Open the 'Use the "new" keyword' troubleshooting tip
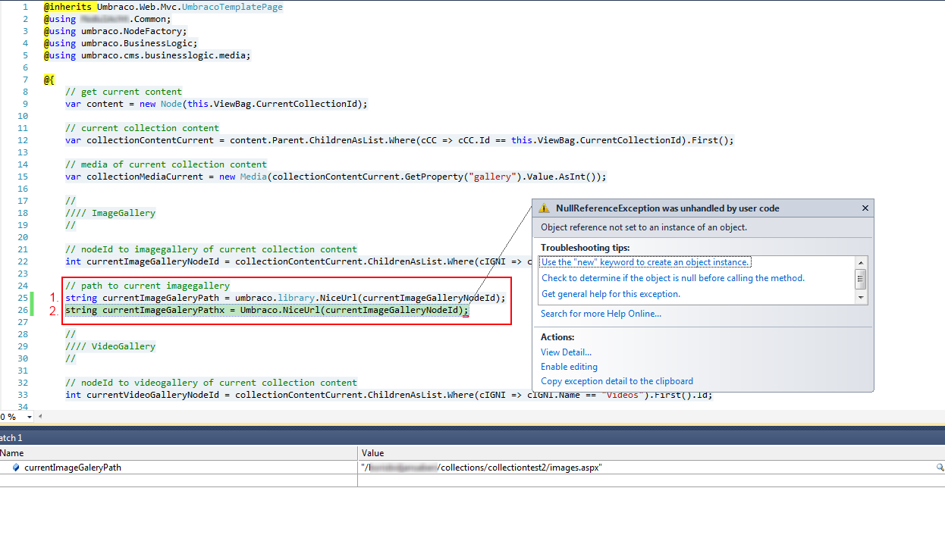Image resolution: width=945 pixels, height=560 pixels. tap(645, 262)
